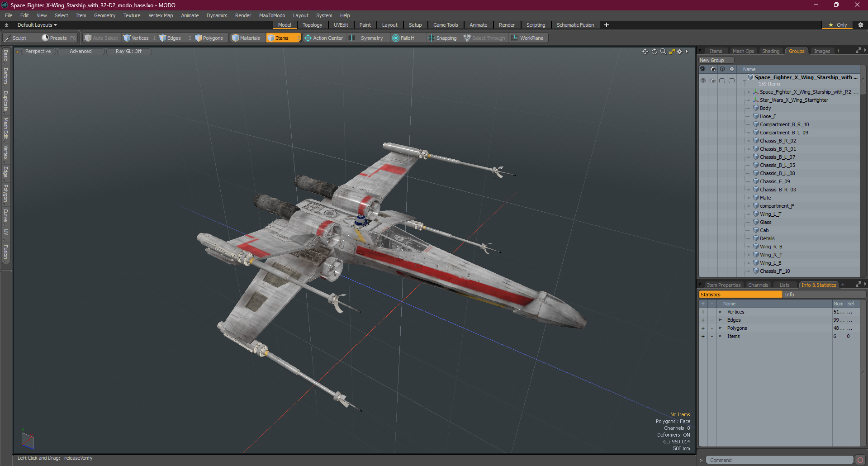Toggle Snapping on or off
868x466 pixels.
[x=443, y=38]
